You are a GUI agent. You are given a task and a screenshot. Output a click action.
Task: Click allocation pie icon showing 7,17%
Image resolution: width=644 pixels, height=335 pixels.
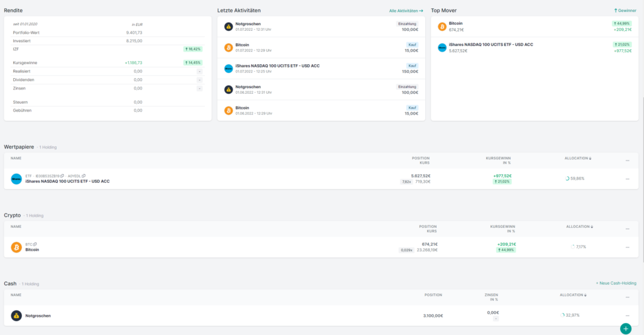572,247
